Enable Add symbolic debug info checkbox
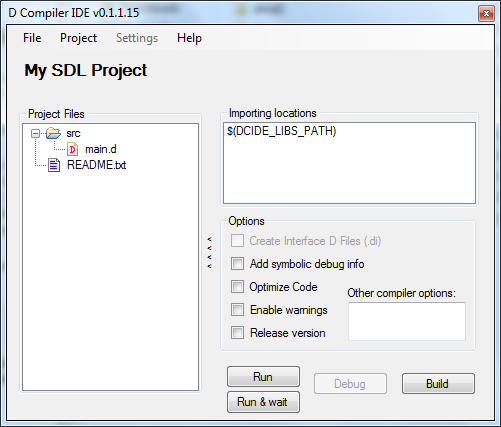Screen dimensions: 501x427 [x=237, y=264]
